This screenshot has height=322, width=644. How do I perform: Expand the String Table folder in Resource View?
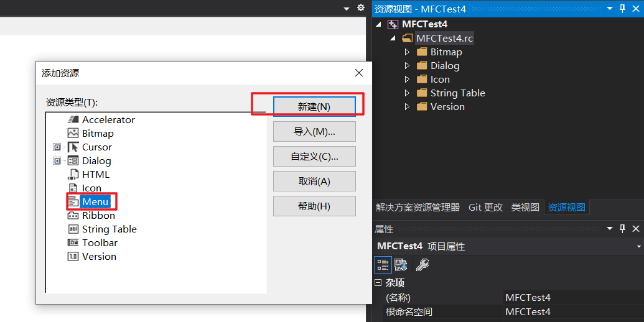406,93
